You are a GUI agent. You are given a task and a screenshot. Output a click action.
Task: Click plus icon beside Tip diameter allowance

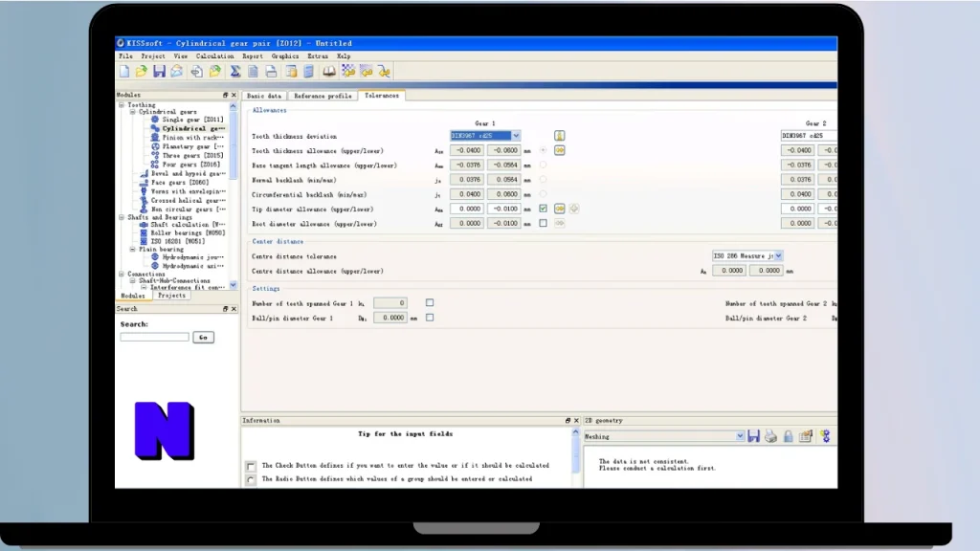(x=574, y=209)
